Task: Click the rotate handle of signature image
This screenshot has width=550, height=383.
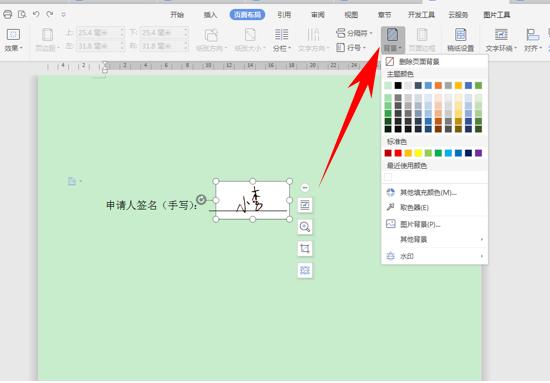Action: click(x=201, y=200)
